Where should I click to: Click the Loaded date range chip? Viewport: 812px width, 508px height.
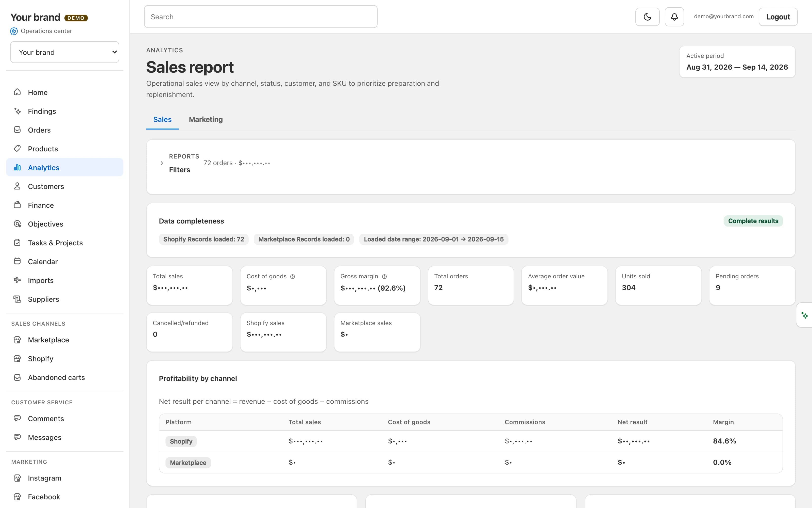433,239
